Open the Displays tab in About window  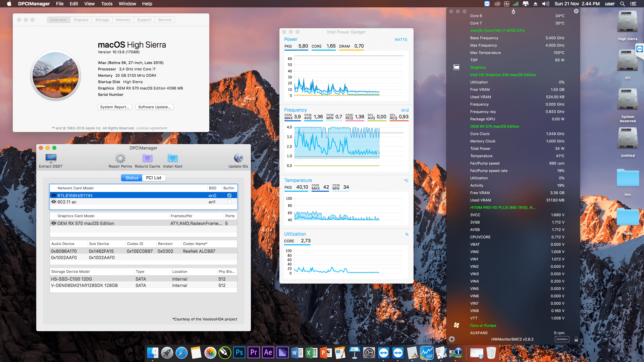pos(81,20)
